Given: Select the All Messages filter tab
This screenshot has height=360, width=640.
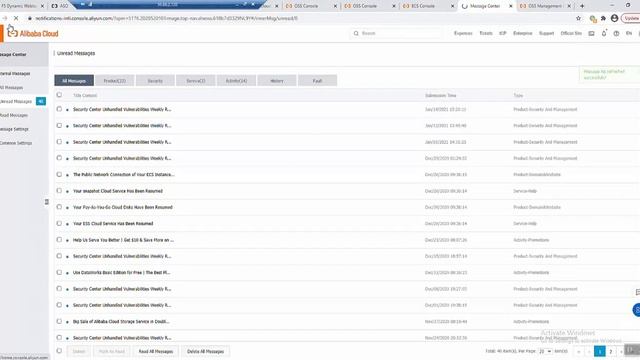Looking at the screenshot, I should tap(74, 81).
